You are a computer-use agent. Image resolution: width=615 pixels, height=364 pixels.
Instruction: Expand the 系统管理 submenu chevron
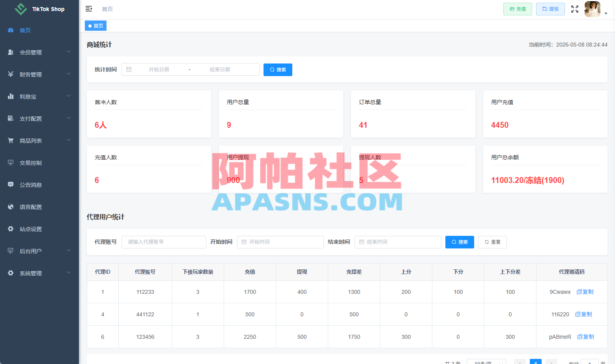[69, 273]
